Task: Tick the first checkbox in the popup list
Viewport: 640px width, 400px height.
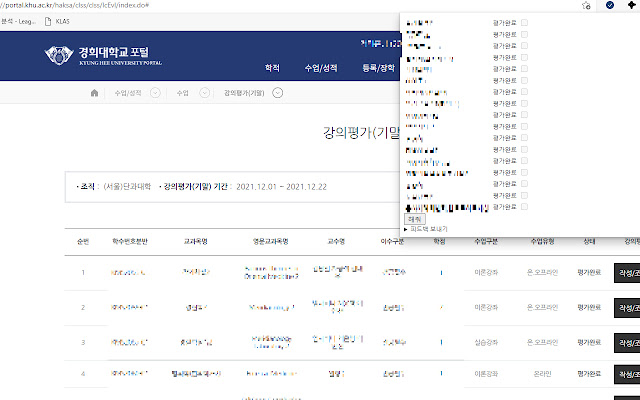Action: pos(524,22)
